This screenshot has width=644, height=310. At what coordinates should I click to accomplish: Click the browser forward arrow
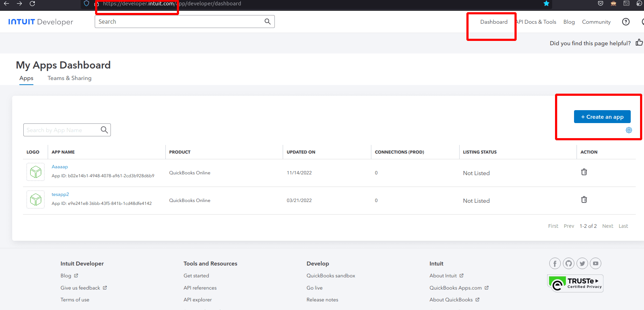19,4
